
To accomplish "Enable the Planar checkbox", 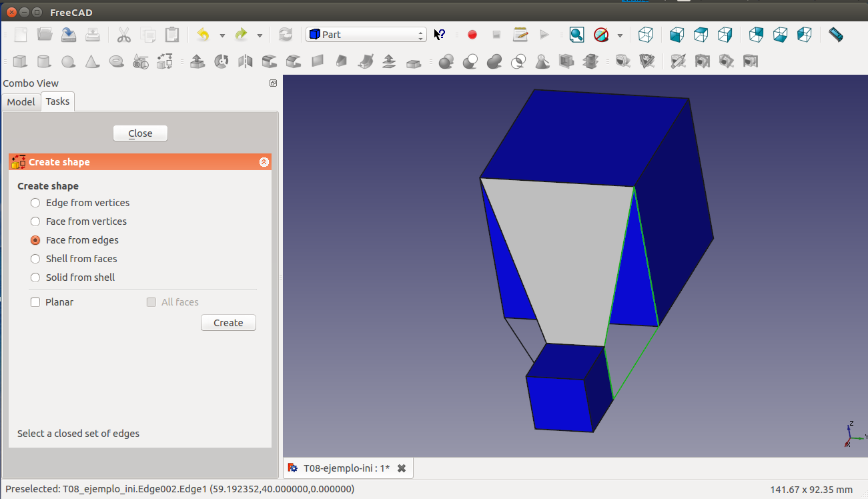I will [35, 302].
